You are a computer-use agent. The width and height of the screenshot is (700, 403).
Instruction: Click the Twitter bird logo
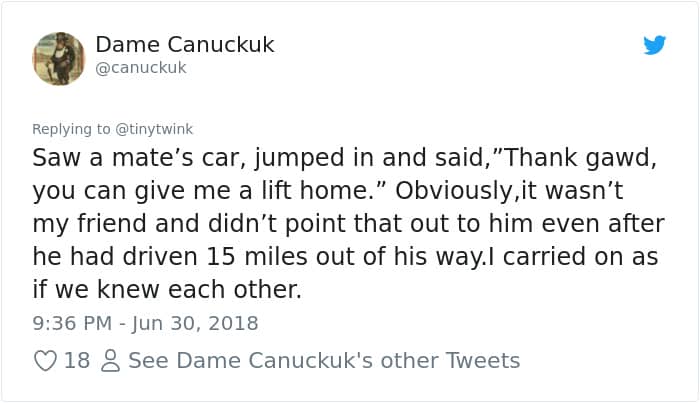pos(654,45)
